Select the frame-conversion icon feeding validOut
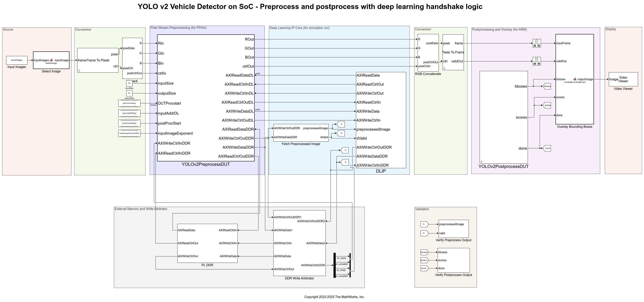Screen dimensions: 644x302 536,61
